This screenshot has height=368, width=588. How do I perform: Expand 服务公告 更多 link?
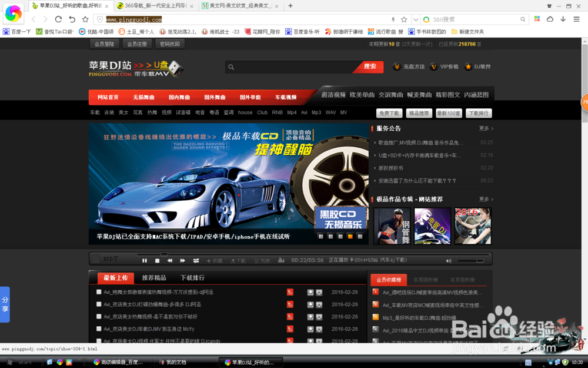pyautogui.click(x=486, y=128)
